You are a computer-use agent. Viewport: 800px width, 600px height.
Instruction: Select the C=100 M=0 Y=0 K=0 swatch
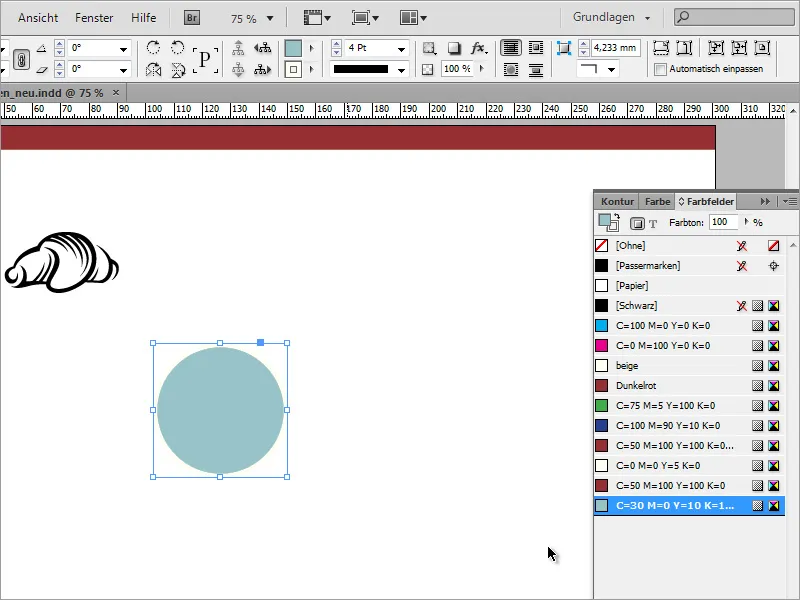coord(689,326)
